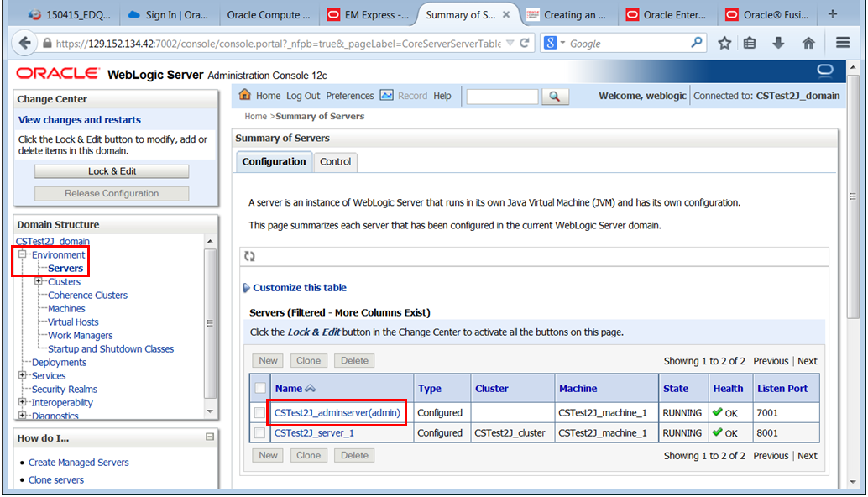Collapse the Environment tree node
868x497 pixels.
23,254
